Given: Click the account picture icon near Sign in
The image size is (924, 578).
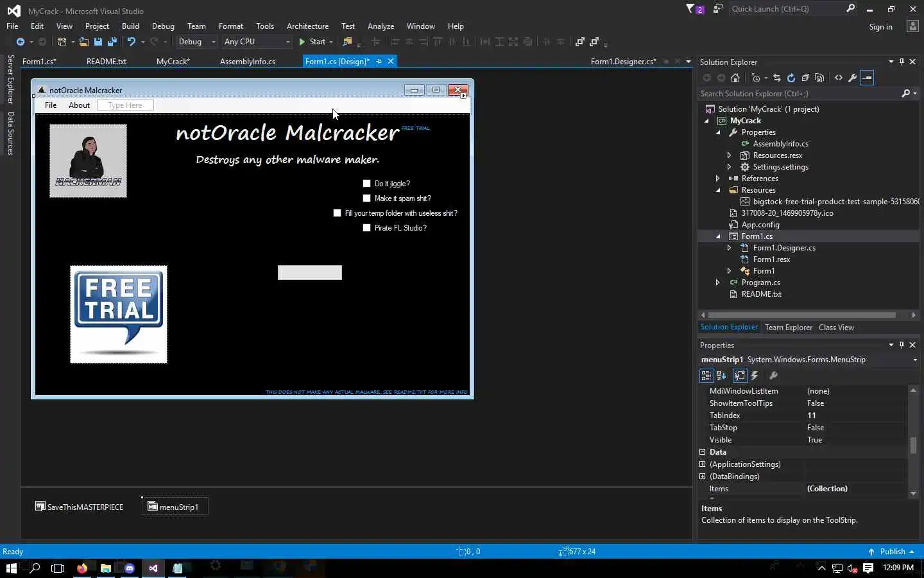Looking at the screenshot, I should 912,26.
